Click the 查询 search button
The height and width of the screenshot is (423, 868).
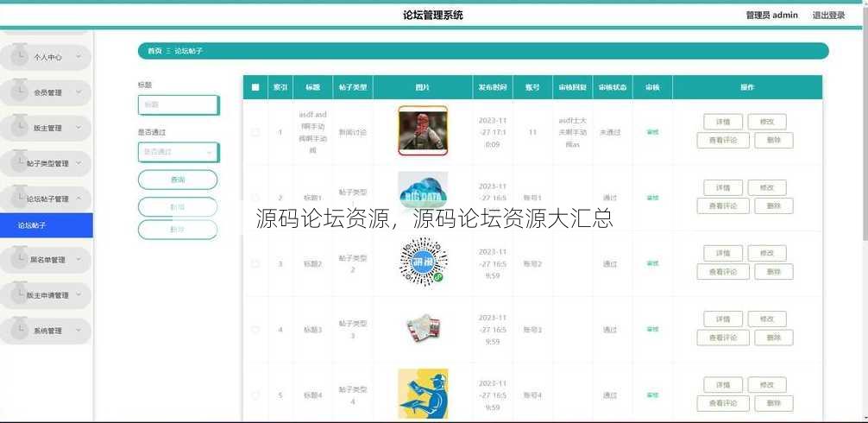click(178, 180)
